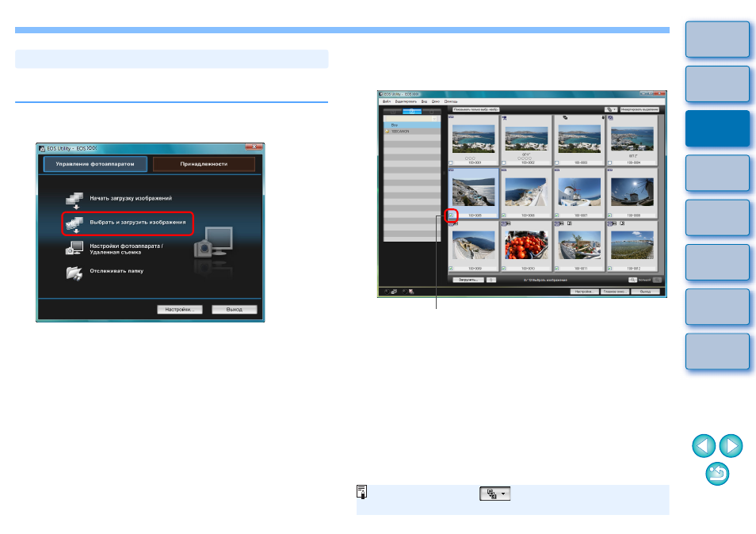Viewport: 756px width, 534px height.
Task: Go to the next page with the right arrow
Action: pyautogui.click(x=731, y=445)
